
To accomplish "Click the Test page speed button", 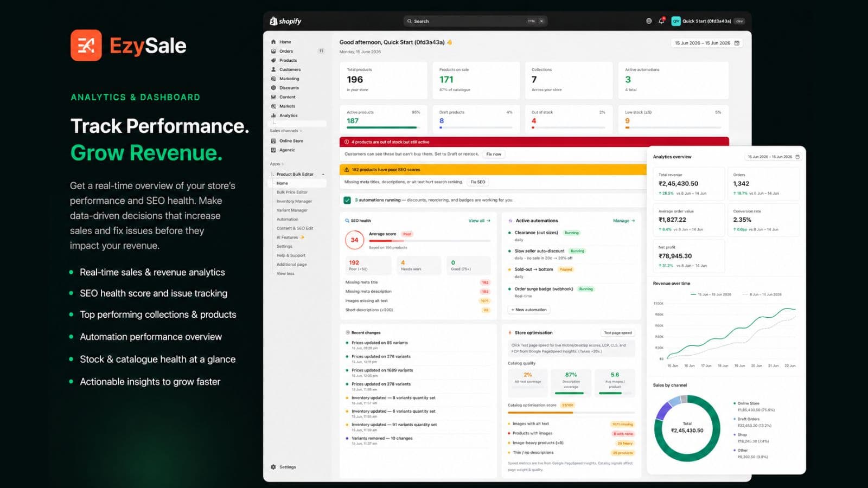I will pyautogui.click(x=618, y=332).
